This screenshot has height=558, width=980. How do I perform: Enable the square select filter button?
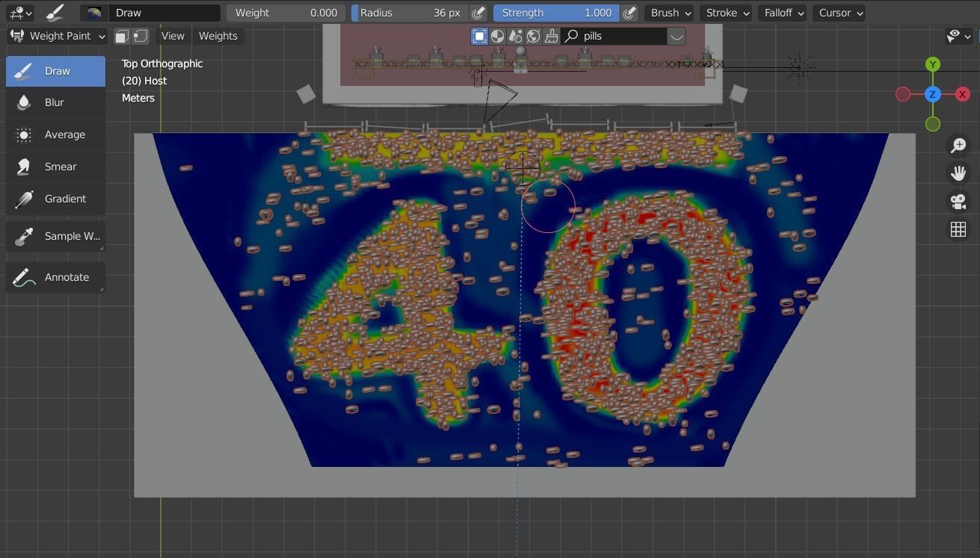480,36
